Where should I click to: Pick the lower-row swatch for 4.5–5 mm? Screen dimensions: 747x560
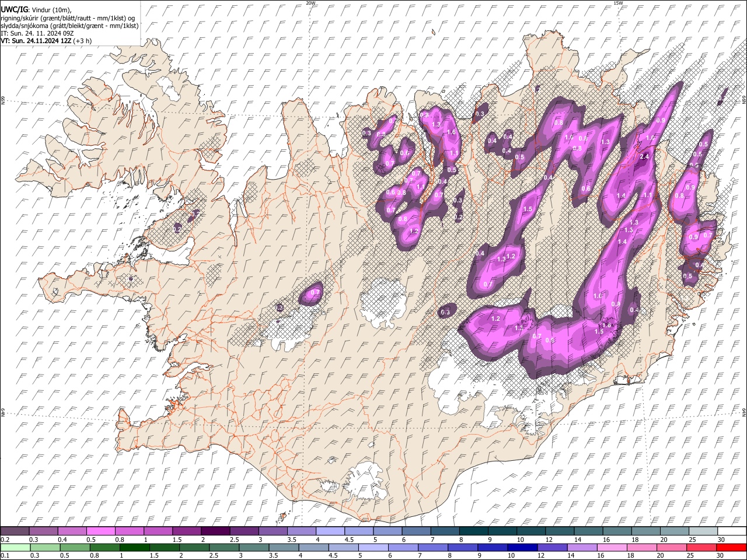(x=344, y=547)
